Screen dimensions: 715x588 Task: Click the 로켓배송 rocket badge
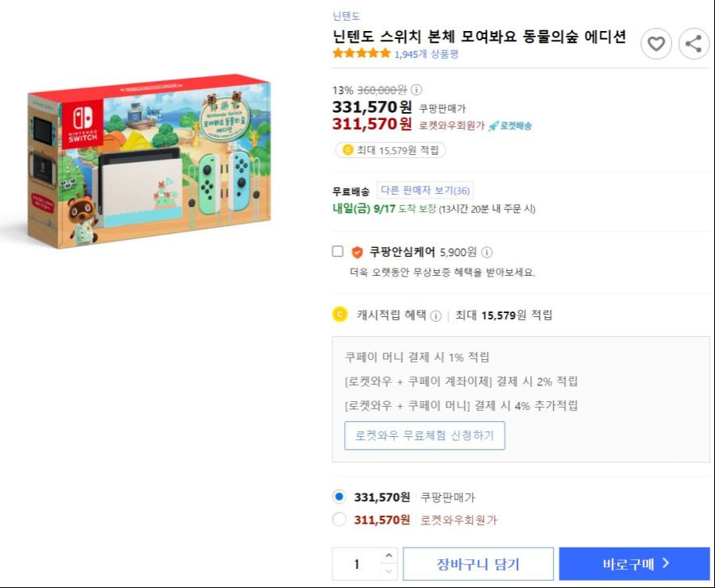coord(510,126)
